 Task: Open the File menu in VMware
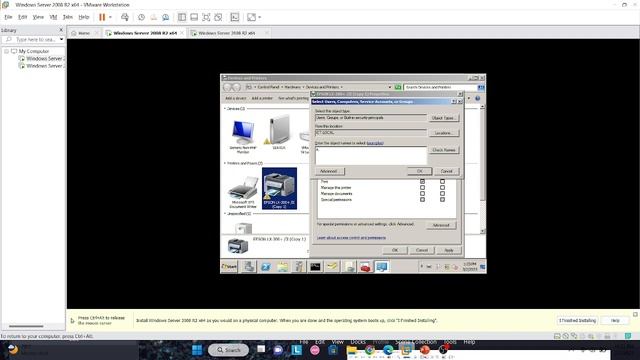pos(8,17)
